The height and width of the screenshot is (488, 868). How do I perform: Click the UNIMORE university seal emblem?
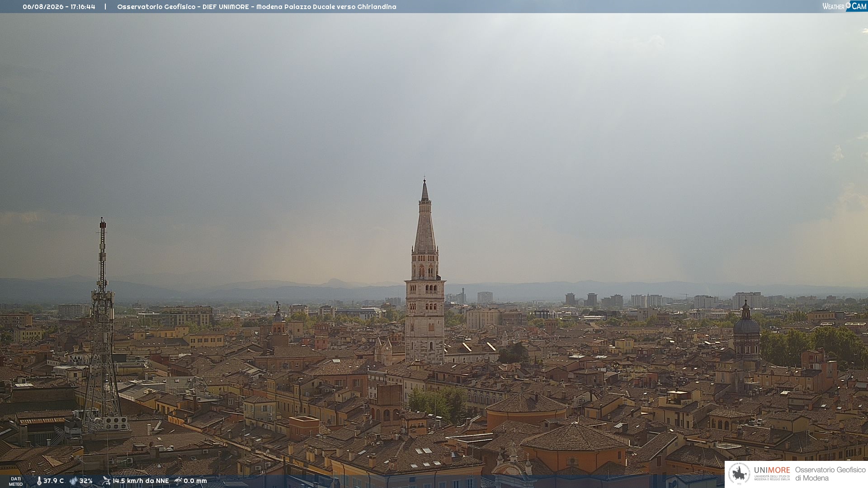click(739, 474)
